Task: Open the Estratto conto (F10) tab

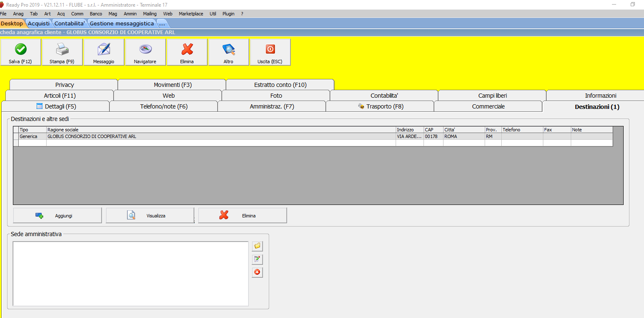Action: (280, 85)
